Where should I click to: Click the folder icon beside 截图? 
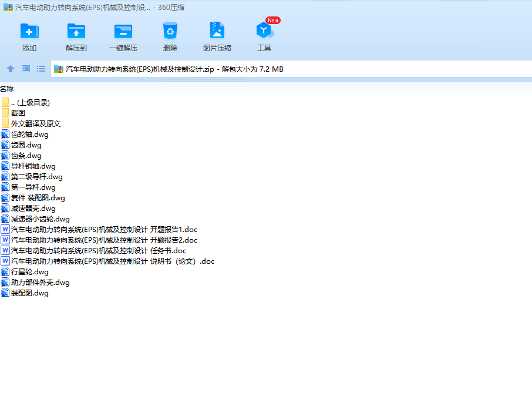pos(5,113)
